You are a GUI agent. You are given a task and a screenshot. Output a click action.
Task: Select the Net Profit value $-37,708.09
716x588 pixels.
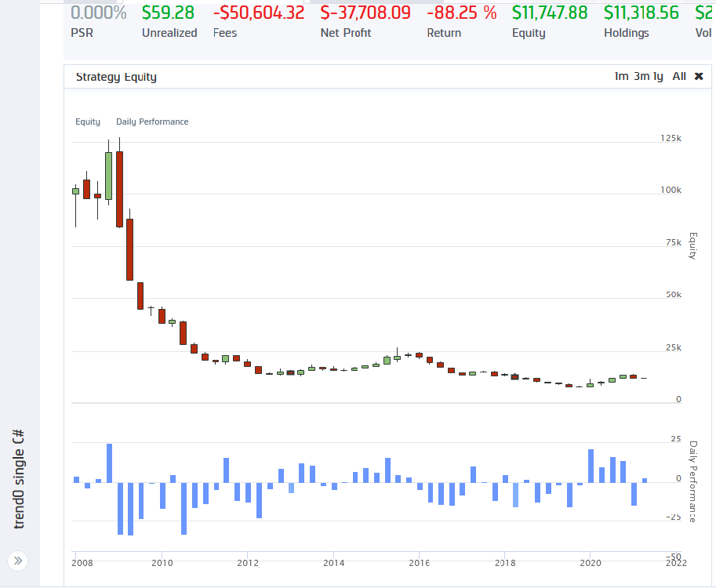tap(365, 13)
